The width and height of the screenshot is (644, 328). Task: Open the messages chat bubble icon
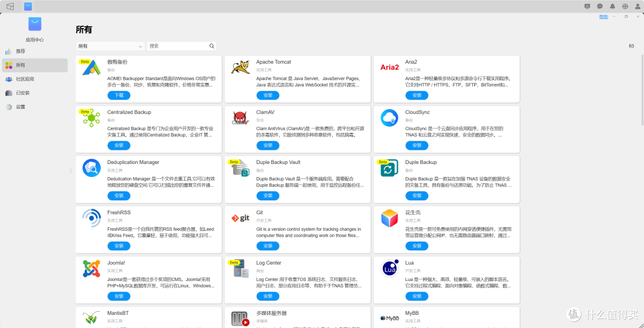600,6
